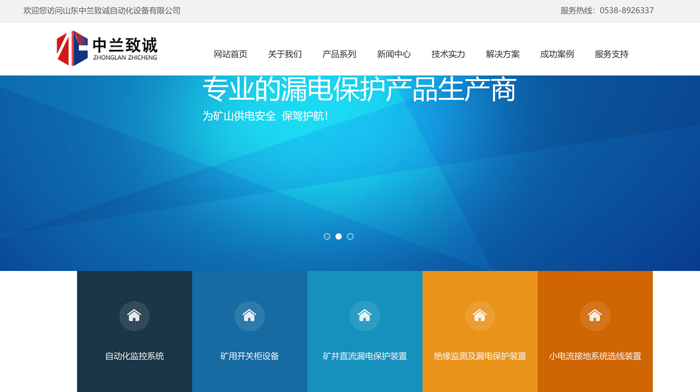Click the home icon above 绝缘监测及漏电保护装置

(x=479, y=316)
